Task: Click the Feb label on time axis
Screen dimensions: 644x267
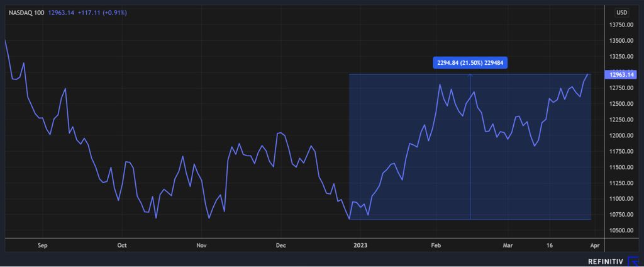Action: click(x=435, y=245)
